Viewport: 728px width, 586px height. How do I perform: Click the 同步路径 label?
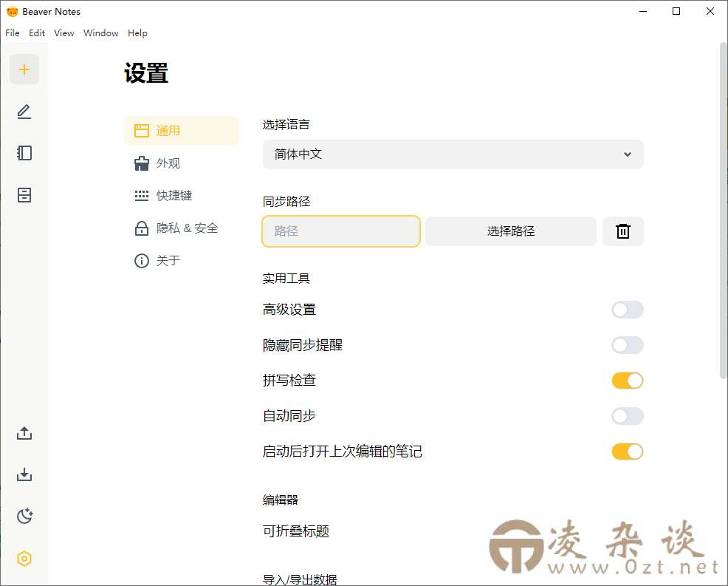point(286,201)
